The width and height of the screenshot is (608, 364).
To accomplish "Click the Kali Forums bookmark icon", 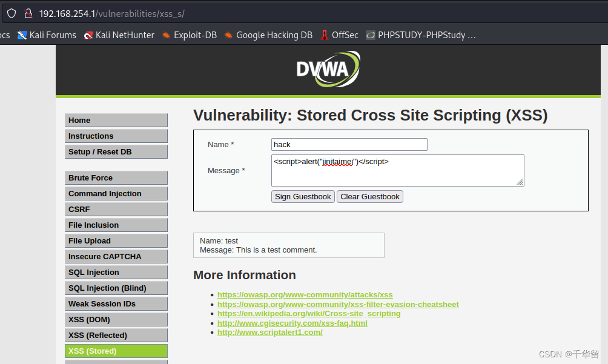I will pyautogui.click(x=22, y=35).
